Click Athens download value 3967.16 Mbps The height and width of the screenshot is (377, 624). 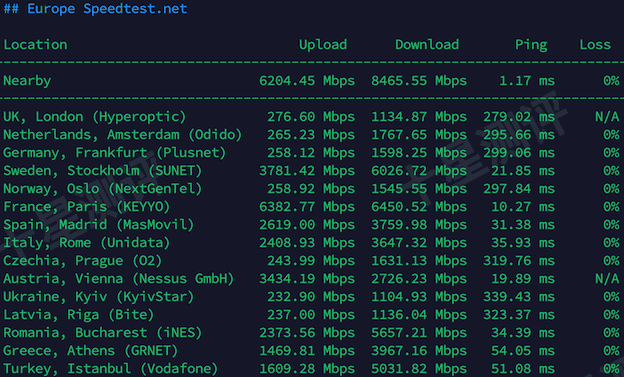point(419,351)
